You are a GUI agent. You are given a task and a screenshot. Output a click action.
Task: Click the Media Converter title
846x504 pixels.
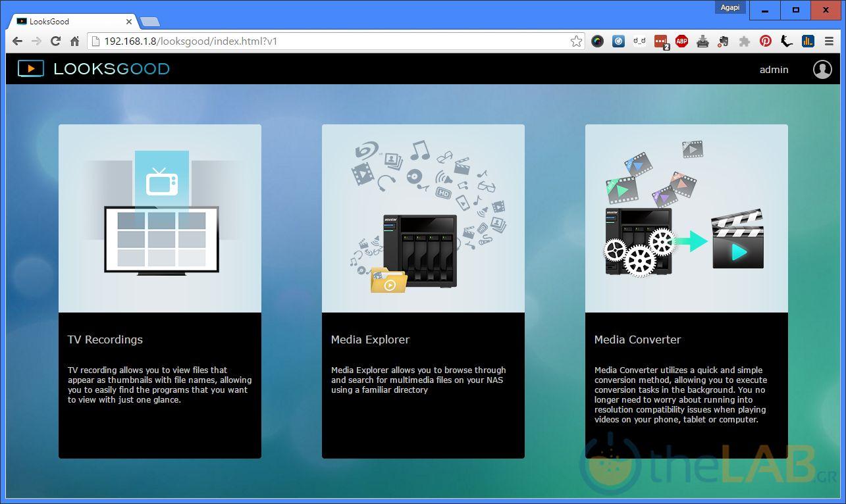(x=637, y=340)
